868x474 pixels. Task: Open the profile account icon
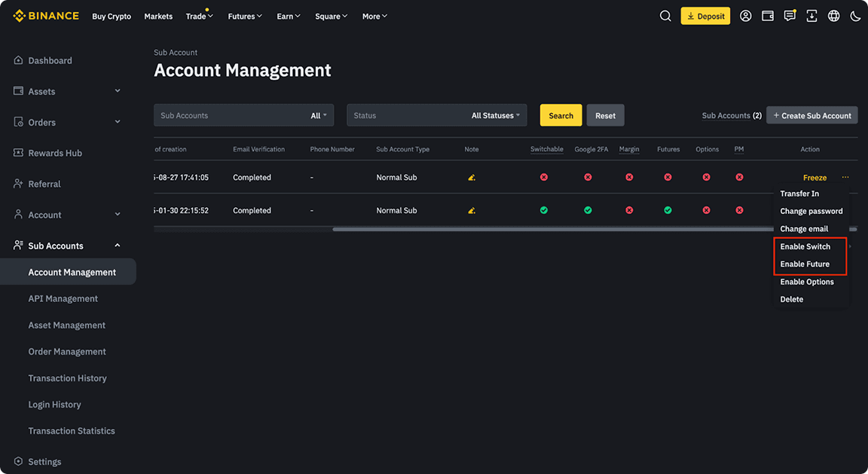(x=745, y=15)
